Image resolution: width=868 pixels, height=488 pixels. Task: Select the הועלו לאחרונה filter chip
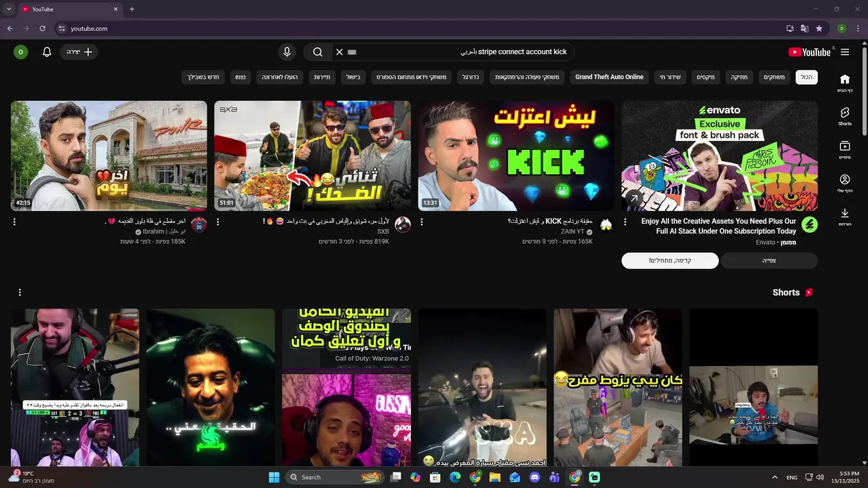281,77
